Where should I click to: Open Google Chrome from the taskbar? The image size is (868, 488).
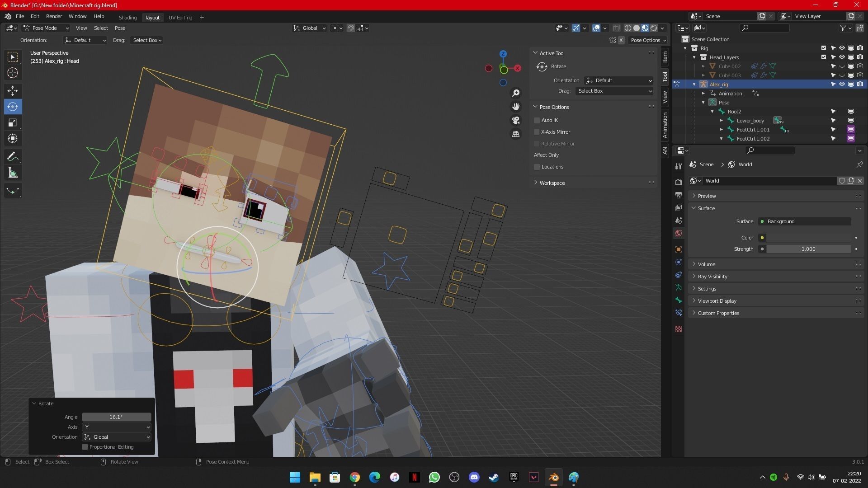pyautogui.click(x=355, y=477)
